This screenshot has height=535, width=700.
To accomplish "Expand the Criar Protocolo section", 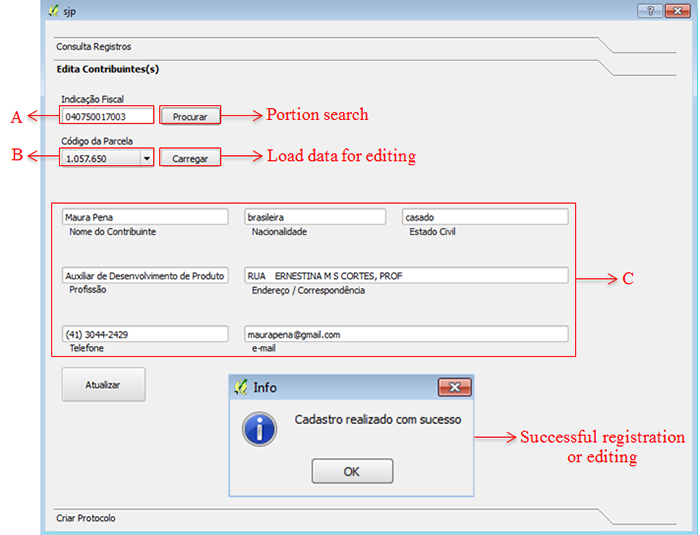I will (x=86, y=518).
